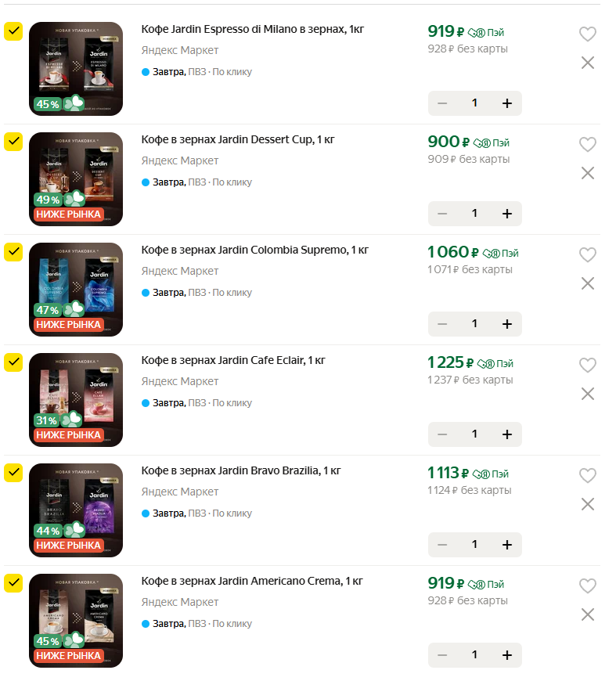The width and height of the screenshot is (616, 681).
Task: Remove Jardin Dessert Cup from cart
Action: coord(588,173)
